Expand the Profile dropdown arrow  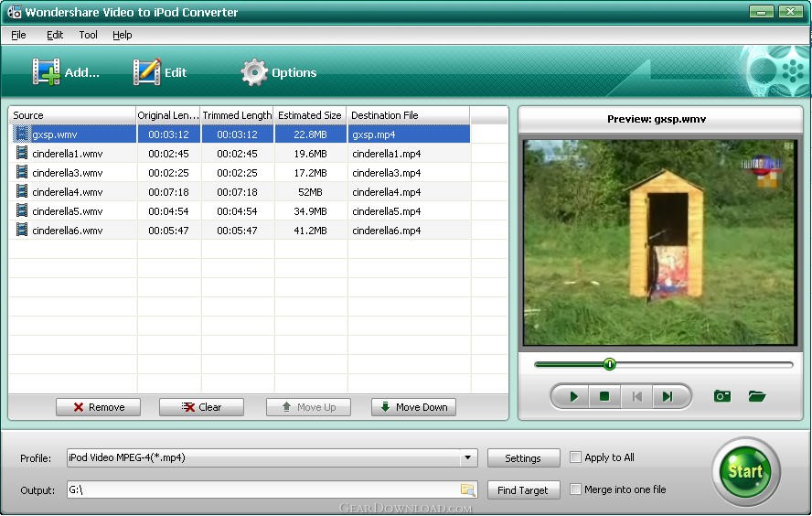tap(467, 457)
